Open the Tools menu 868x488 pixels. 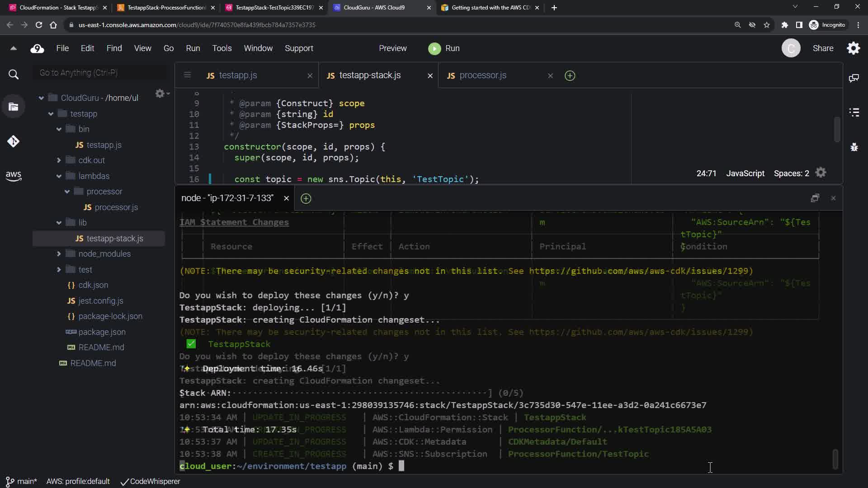click(222, 48)
